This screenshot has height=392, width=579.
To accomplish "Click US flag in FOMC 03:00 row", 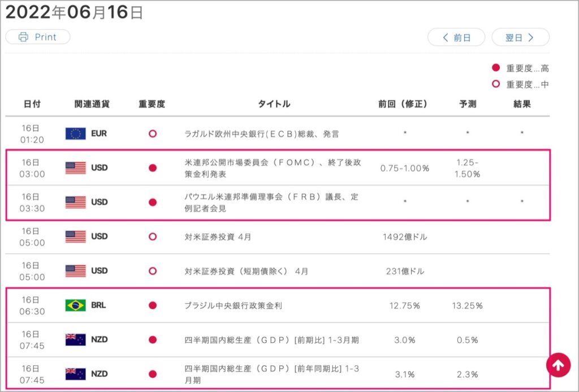I will click(75, 168).
